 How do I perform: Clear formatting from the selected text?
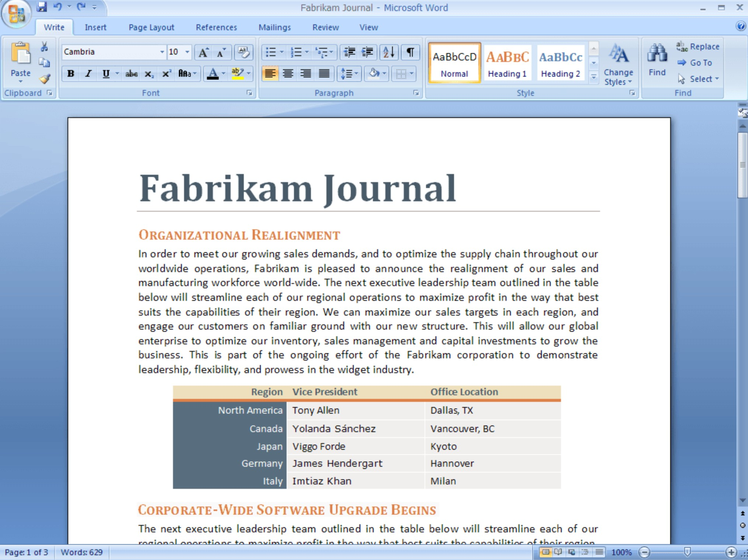243,52
